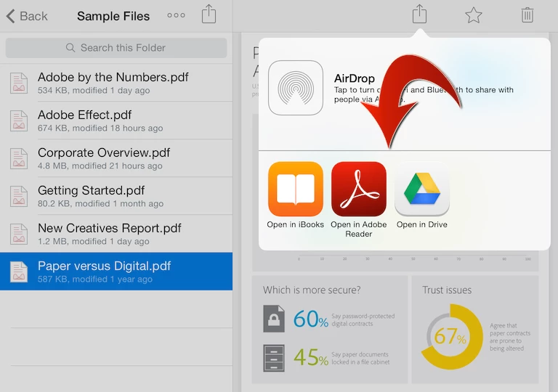Screen dimensions: 558x392
Task: Tap the Which is more secure? heading
Action: pyautogui.click(x=312, y=290)
